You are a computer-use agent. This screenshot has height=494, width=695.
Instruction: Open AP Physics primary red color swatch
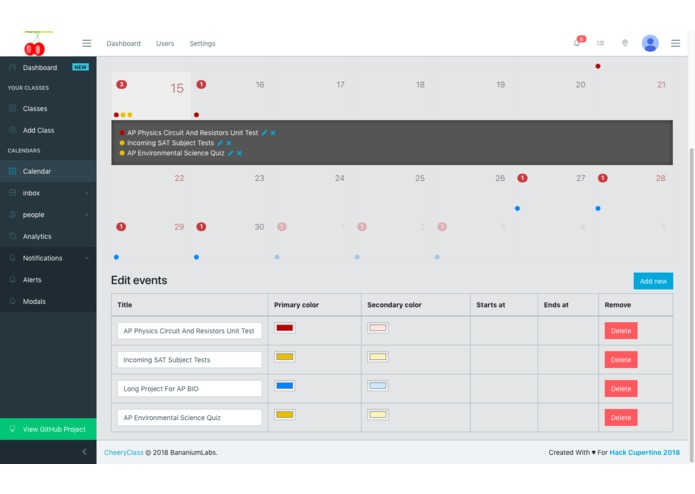[x=285, y=328]
